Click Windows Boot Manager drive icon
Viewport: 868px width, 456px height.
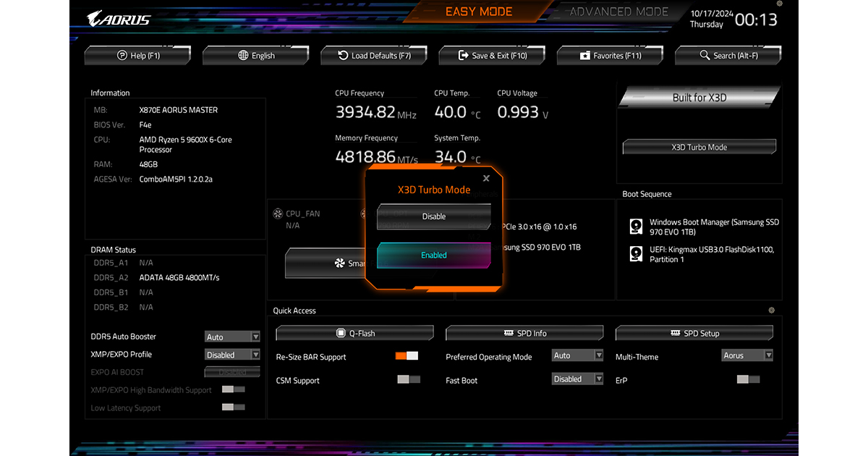coord(636,227)
